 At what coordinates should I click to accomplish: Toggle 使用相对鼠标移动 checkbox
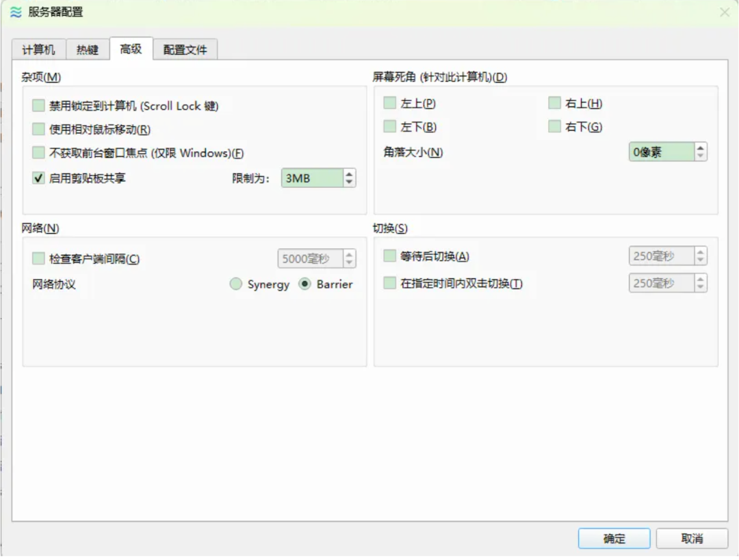tap(38, 129)
